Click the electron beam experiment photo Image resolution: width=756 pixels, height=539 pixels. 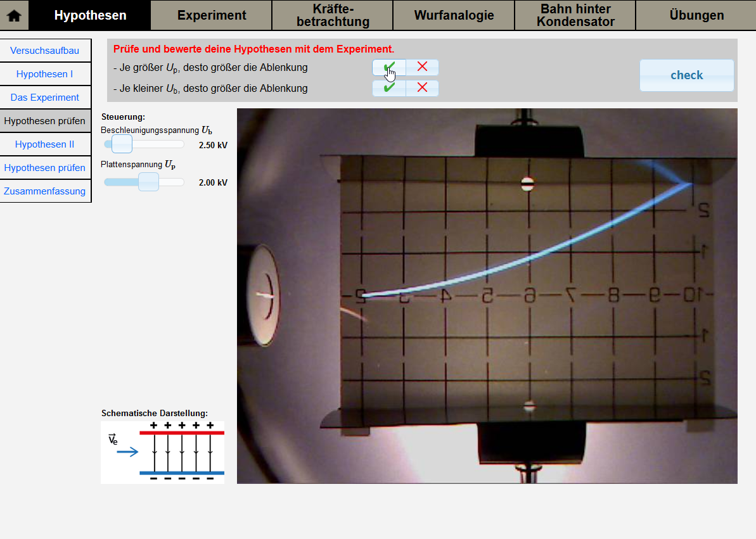(x=487, y=296)
